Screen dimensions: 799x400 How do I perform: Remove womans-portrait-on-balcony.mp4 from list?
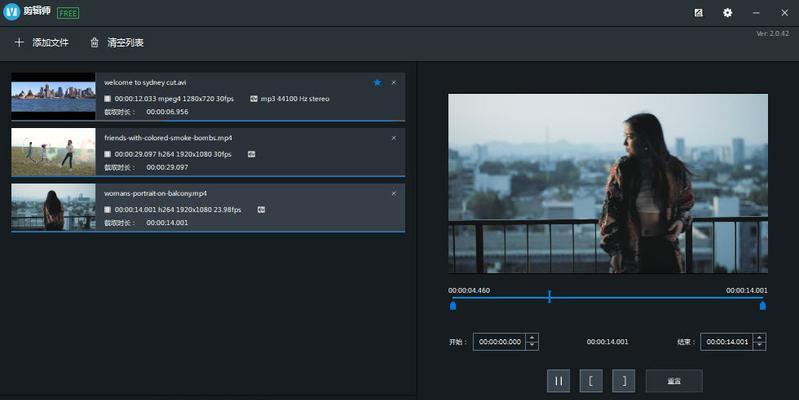coord(394,194)
